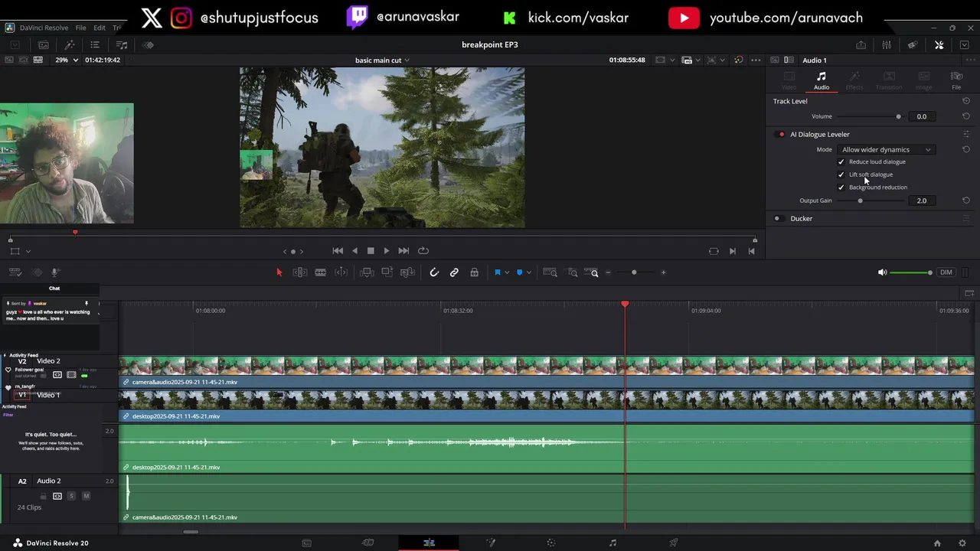980x551 pixels.
Task: Open the Audio tab in the Inspector
Action: click(x=821, y=80)
